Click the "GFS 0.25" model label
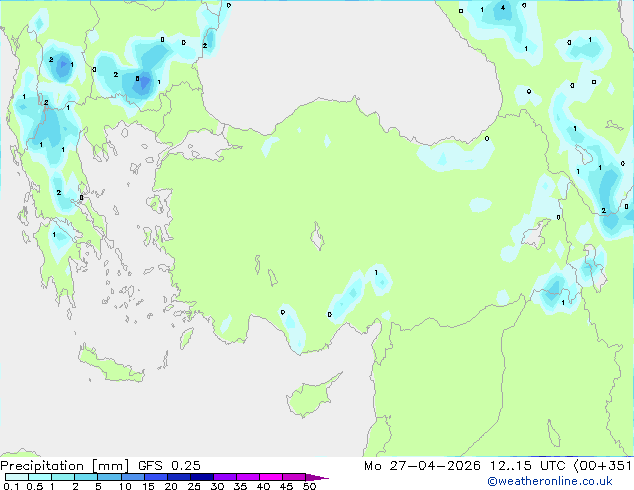Image resolution: width=634 pixels, height=490 pixels. pyautogui.click(x=169, y=465)
